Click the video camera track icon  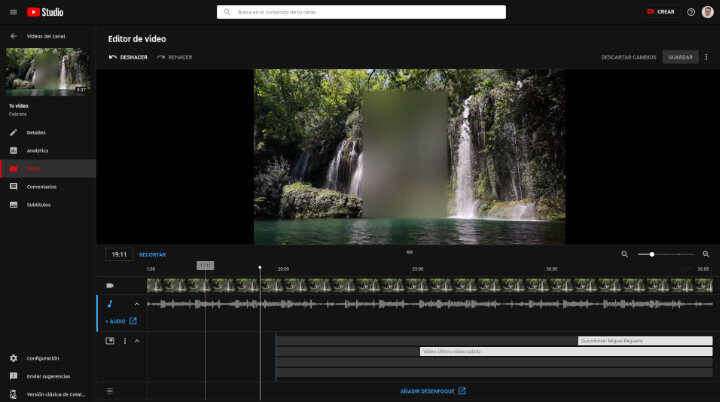pyautogui.click(x=110, y=285)
